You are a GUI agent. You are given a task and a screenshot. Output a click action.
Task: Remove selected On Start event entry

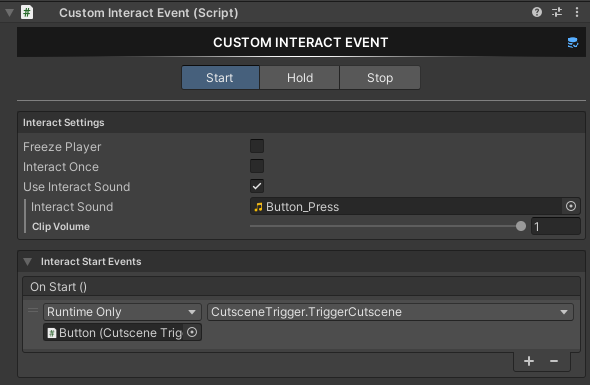tap(554, 361)
